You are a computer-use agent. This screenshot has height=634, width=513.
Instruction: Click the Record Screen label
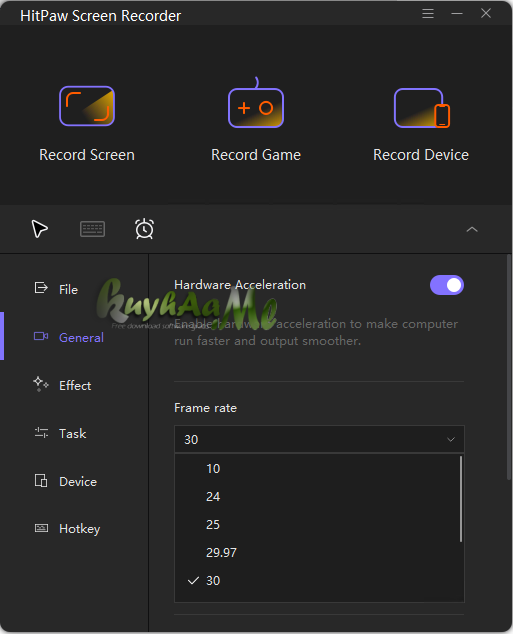87,155
